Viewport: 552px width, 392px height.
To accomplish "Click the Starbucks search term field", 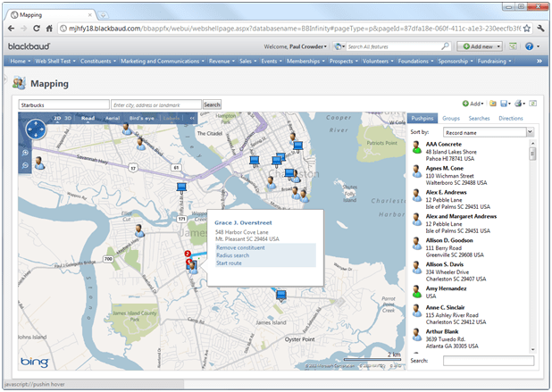I will click(x=63, y=104).
